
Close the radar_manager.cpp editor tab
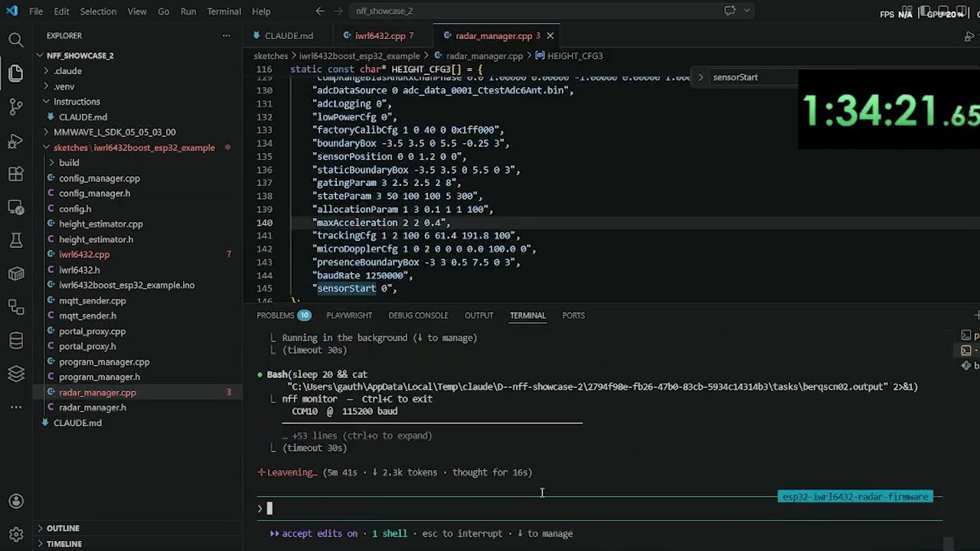pyautogui.click(x=550, y=36)
